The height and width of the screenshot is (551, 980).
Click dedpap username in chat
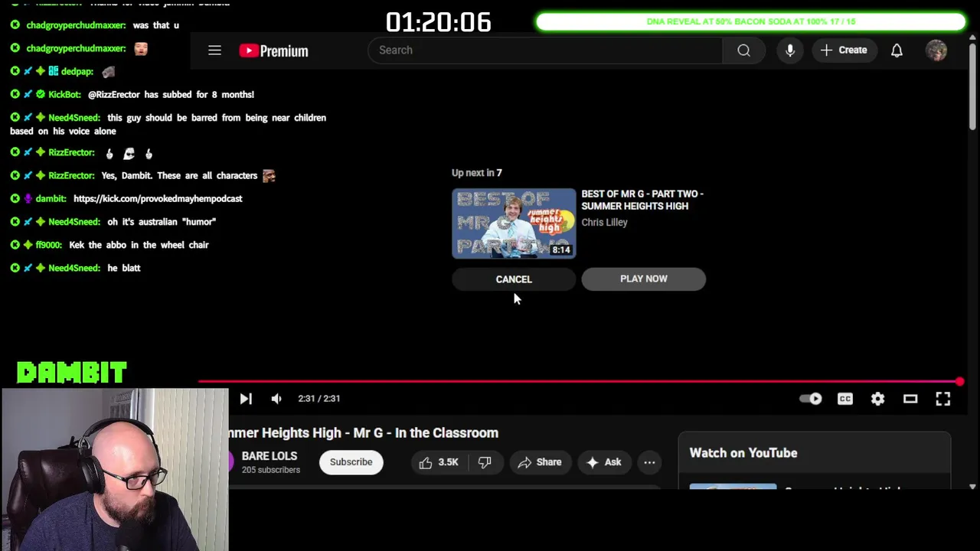click(x=77, y=72)
